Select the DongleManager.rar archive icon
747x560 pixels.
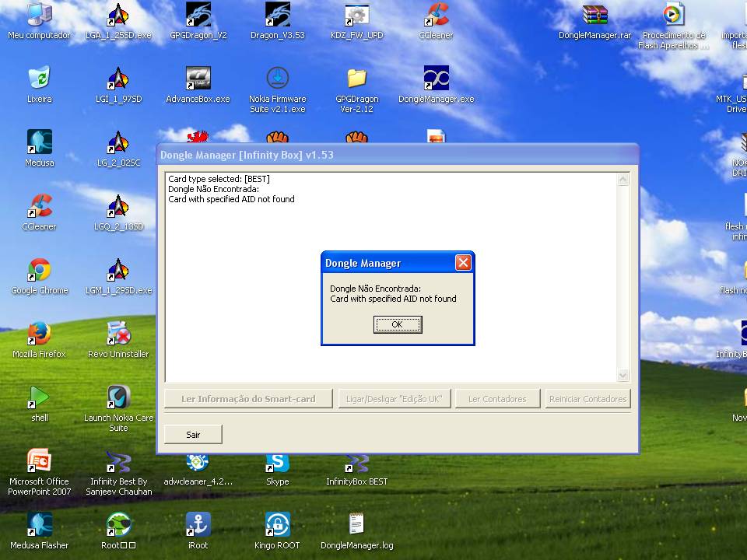tap(594, 16)
